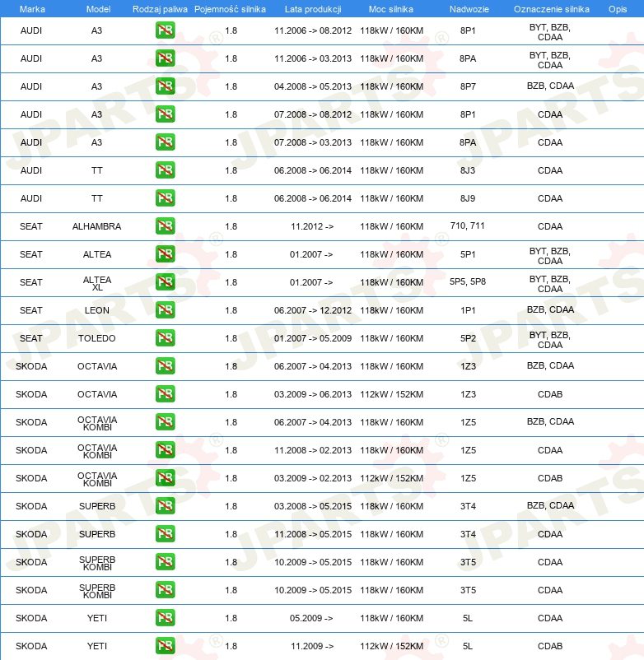Click fuel icon in Skoda Yeti 11.2009 row
Image resolution: width=644 pixels, height=660 pixels.
[165, 646]
